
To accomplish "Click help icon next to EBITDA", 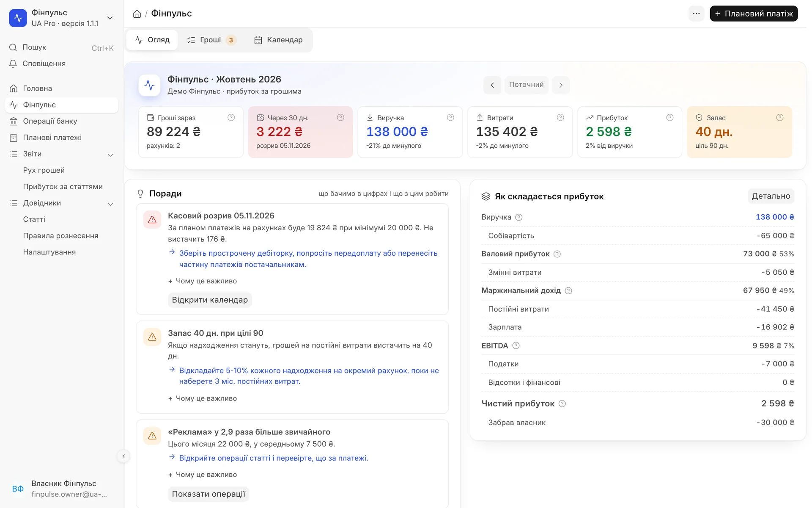I will pos(516,345).
